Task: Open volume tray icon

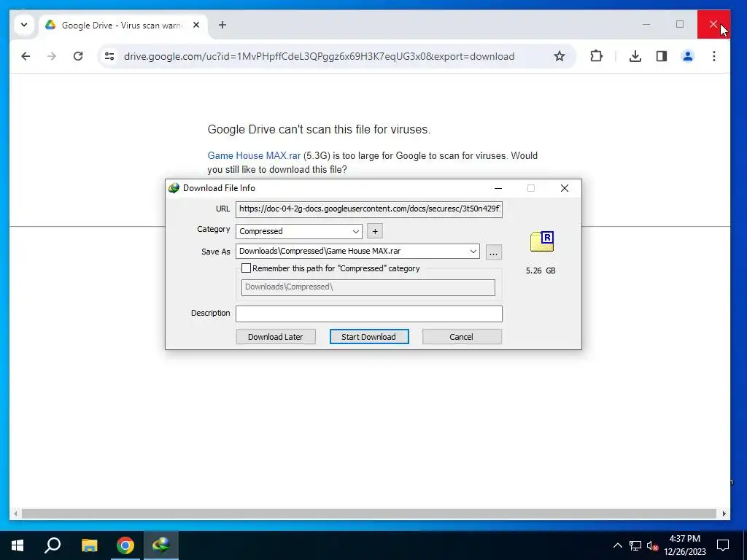Action: coord(652,545)
